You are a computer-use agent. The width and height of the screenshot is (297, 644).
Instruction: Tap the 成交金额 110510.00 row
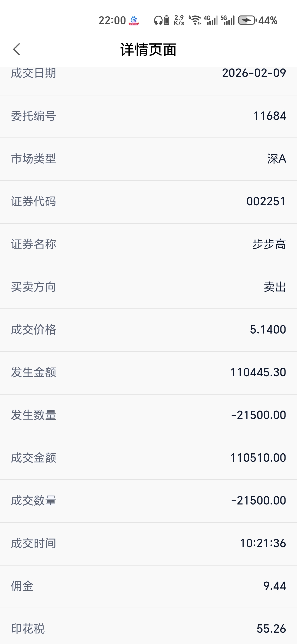(x=148, y=458)
